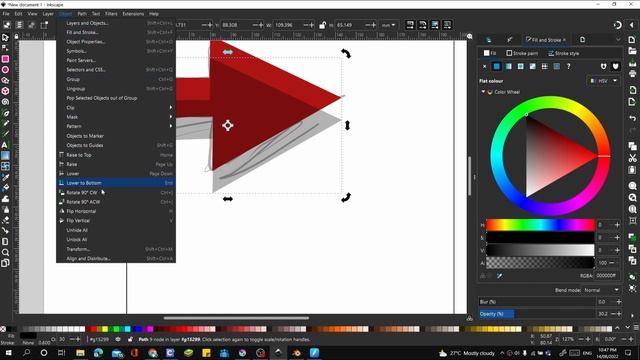Open Windows Start button
This screenshot has width=640, height=360.
click(x=8, y=353)
